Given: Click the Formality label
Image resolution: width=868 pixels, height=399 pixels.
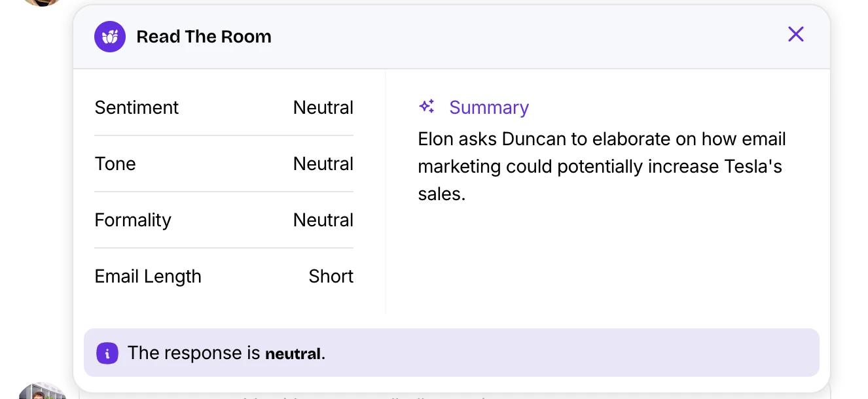Looking at the screenshot, I should [x=133, y=220].
